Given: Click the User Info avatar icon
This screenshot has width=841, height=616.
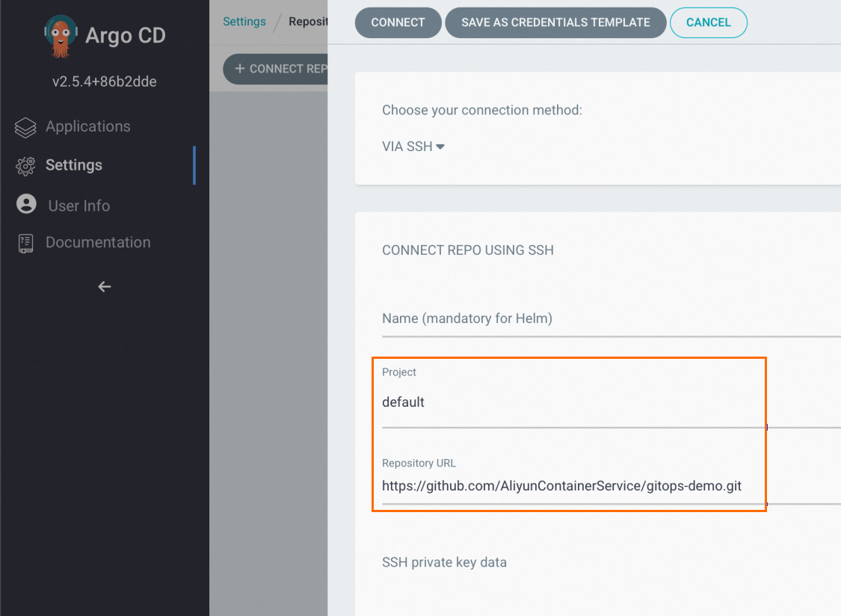Looking at the screenshot, I should click(x=26, y=204).
